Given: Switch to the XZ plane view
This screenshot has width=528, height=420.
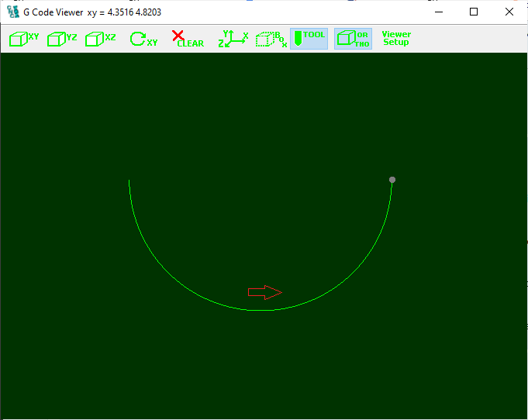Looking at the screenshot, I should pos(101,39).
